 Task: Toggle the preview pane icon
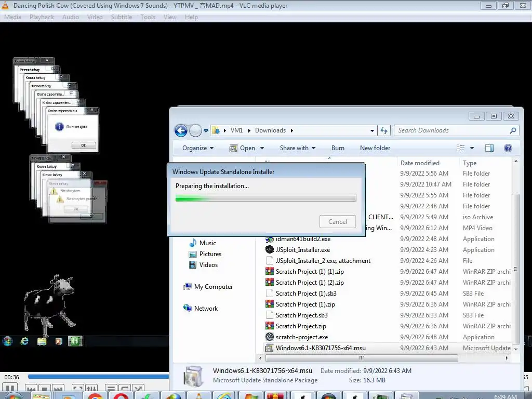tap(489, 148)
